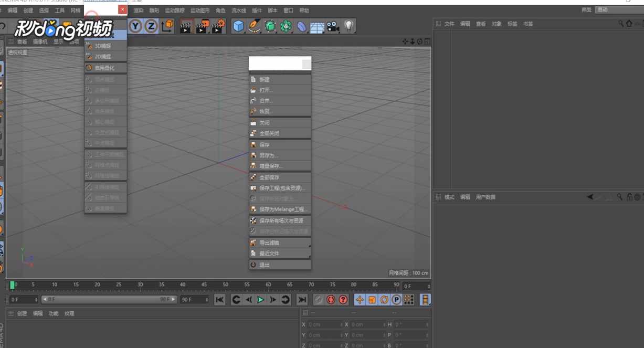Image resolution: width=644 pixels, height=348 pixels.
Task: Select 新建 in file menu
Action: tap(280, 79)
